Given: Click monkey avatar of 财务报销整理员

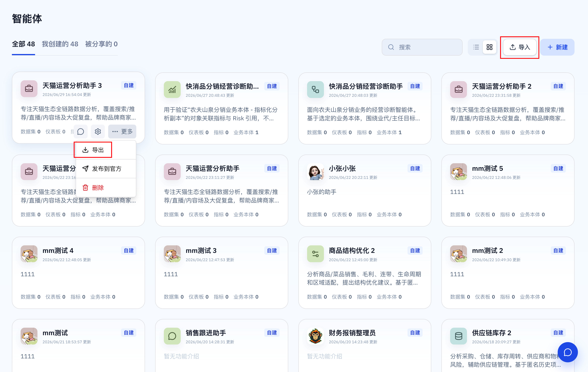Looking at the screenshot, I should click(315, 336).
